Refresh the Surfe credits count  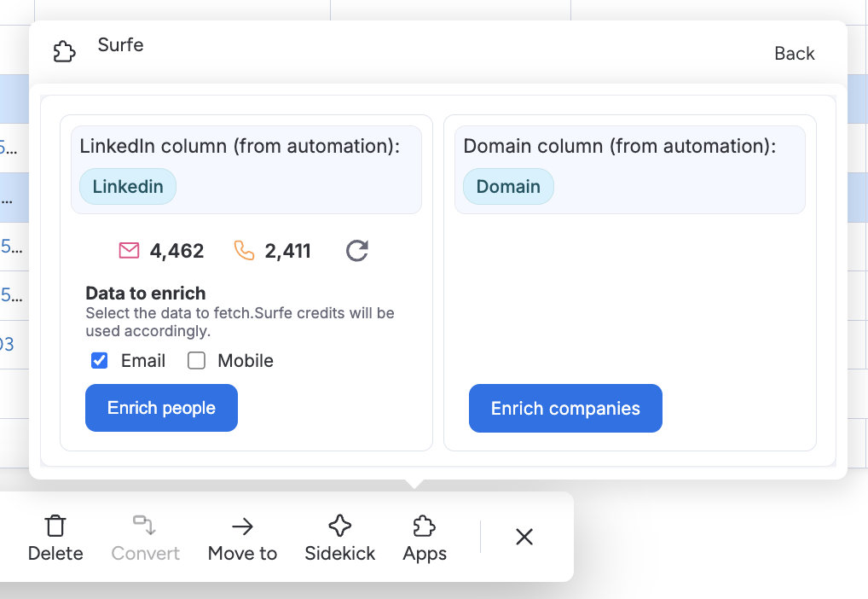(357, 251)
